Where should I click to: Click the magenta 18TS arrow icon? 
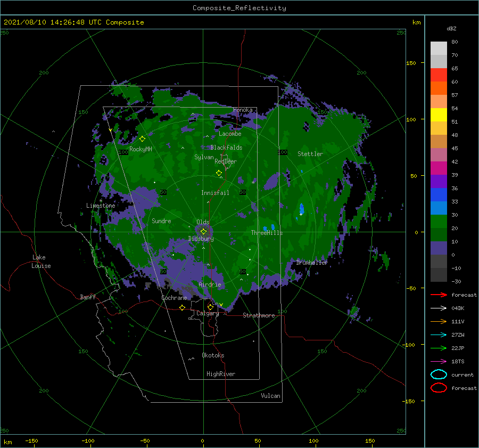click(x=439, y=362)
